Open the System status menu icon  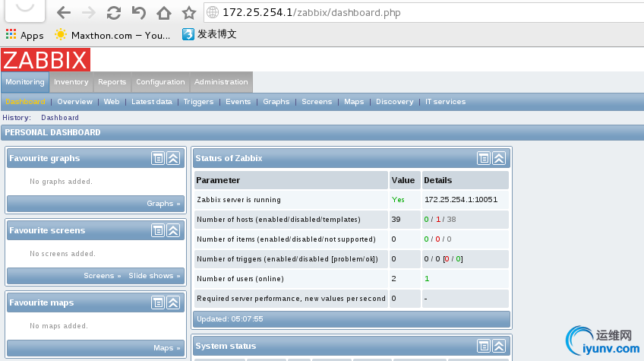(x=484, y=347)
